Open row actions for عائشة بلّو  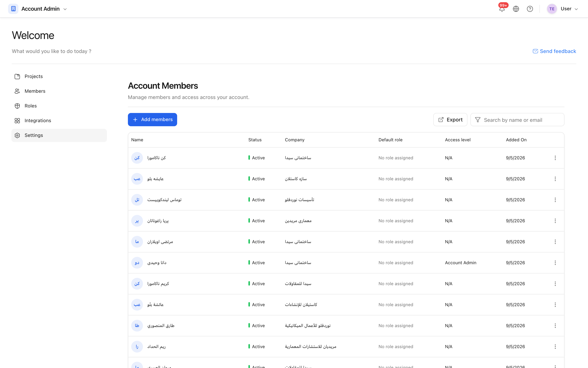click(555, 305)
